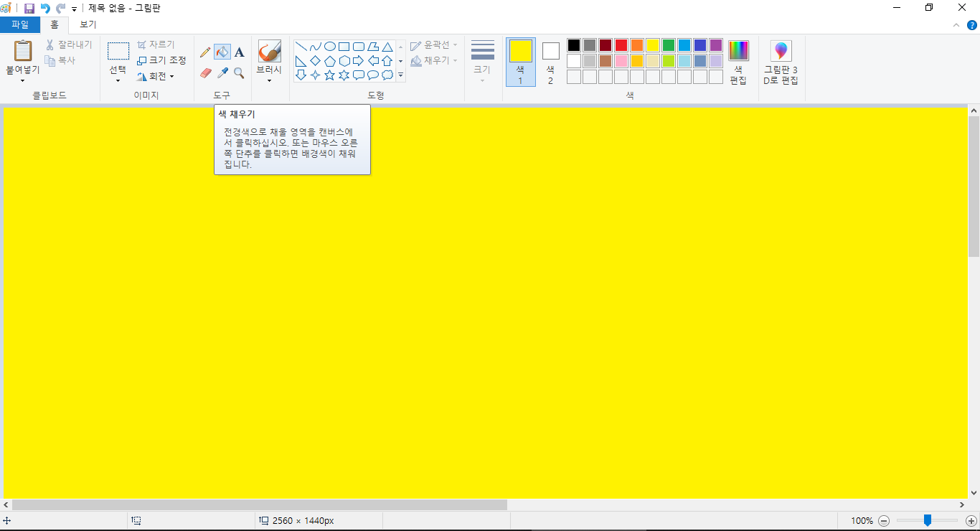Activate the Color picker eyedropper tool
The image size is (980, 531).
222,73
